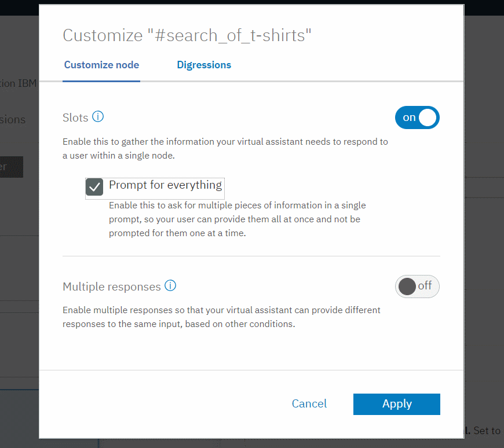Apply the node customization changes
Screen dimensions: 504x448
pos(396,403)
